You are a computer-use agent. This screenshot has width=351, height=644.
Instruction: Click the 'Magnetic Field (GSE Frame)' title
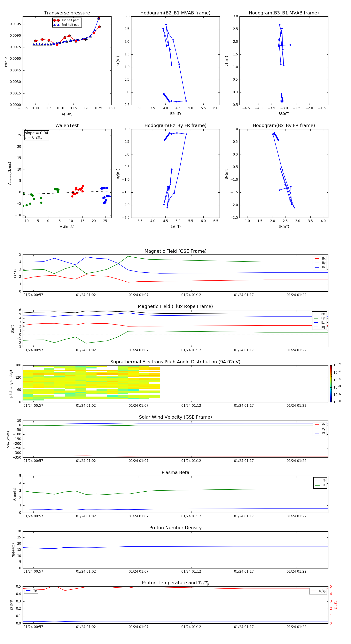[x=175, y=251]
